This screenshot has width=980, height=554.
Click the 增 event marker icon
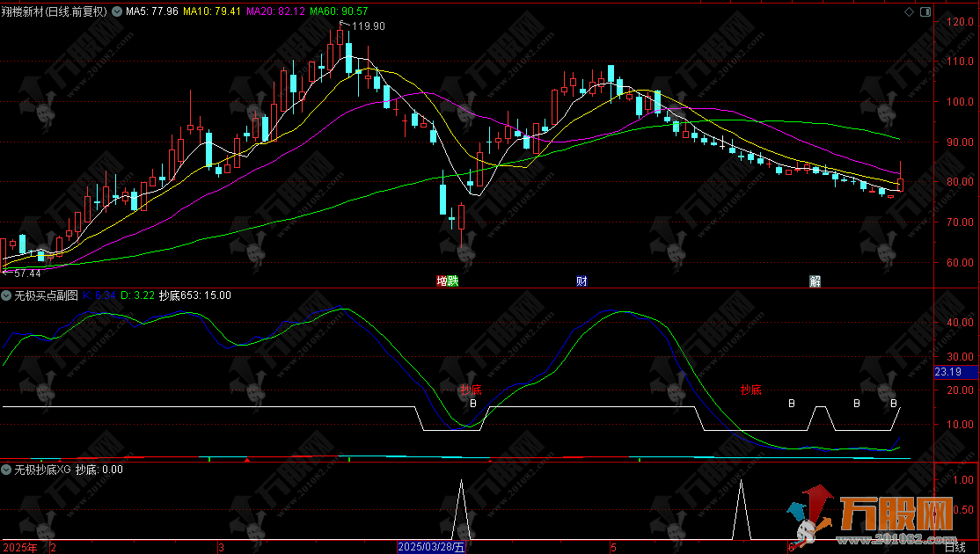click(442, 281)
